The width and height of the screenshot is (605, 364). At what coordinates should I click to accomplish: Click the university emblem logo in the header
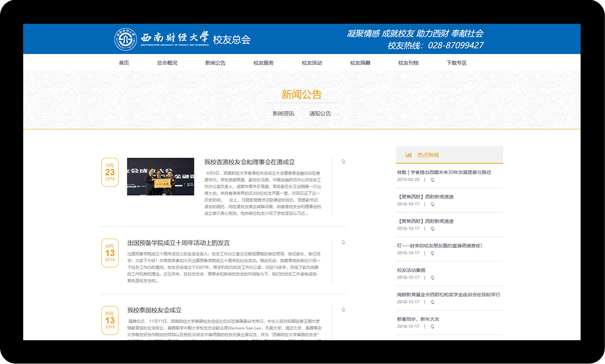126,39
